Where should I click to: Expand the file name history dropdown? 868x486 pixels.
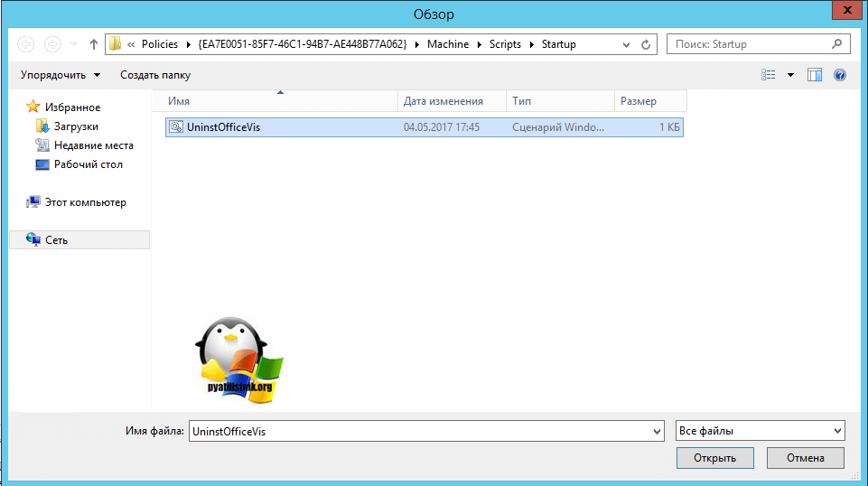click(657, 432)
